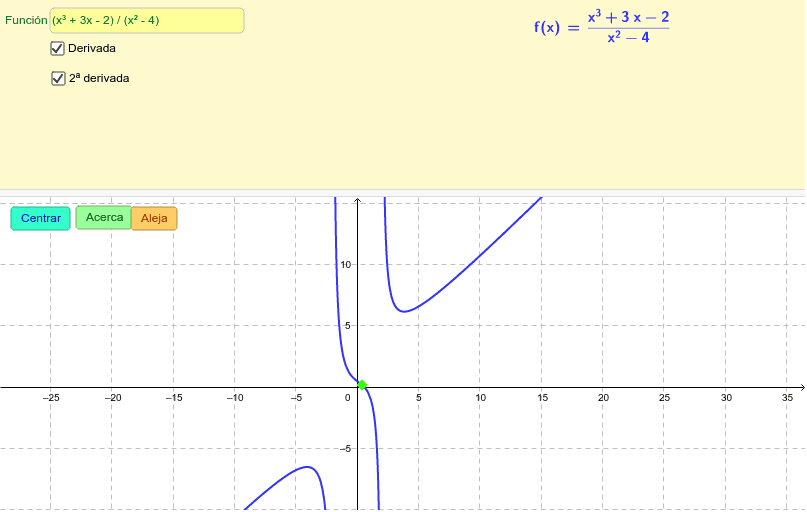Viewport: 807px width, 512px height.
Task: Click the x-axis label 30
Action: tap(726, 398)
